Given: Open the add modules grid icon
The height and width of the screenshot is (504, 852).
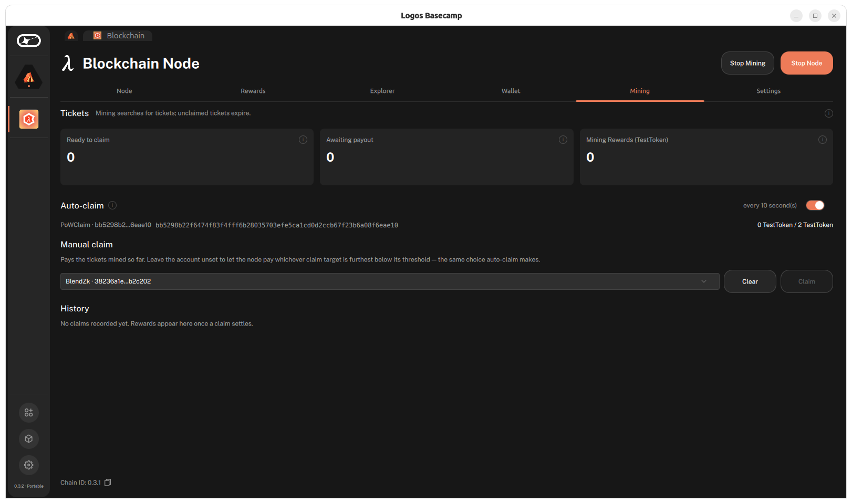Looking at the screenshot, I should coord(29,413).
